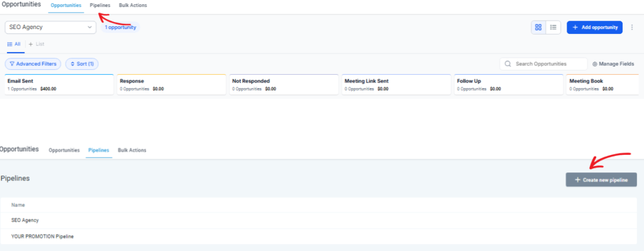Open Advanced Filters

point(33,64)
